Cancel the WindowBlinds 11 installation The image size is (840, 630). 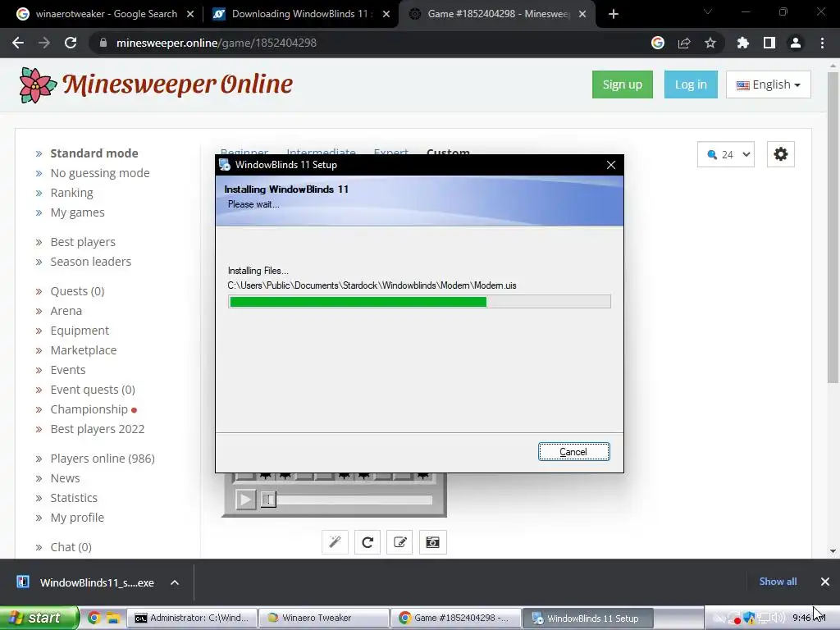(573, 452)
